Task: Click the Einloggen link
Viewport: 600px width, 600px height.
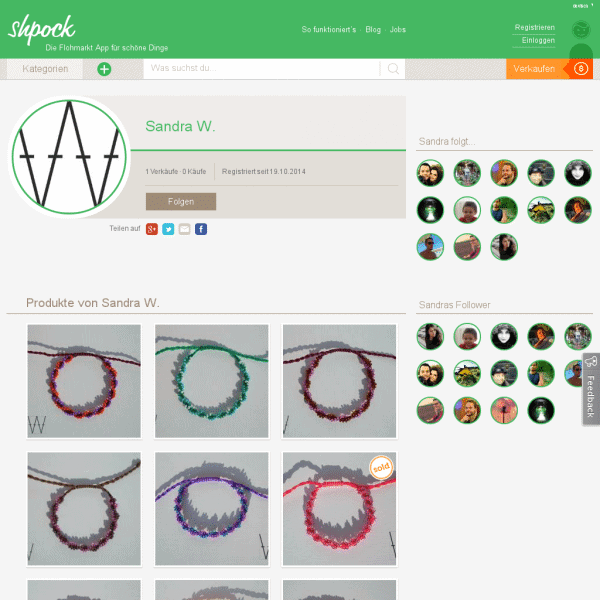Action: 538,41
